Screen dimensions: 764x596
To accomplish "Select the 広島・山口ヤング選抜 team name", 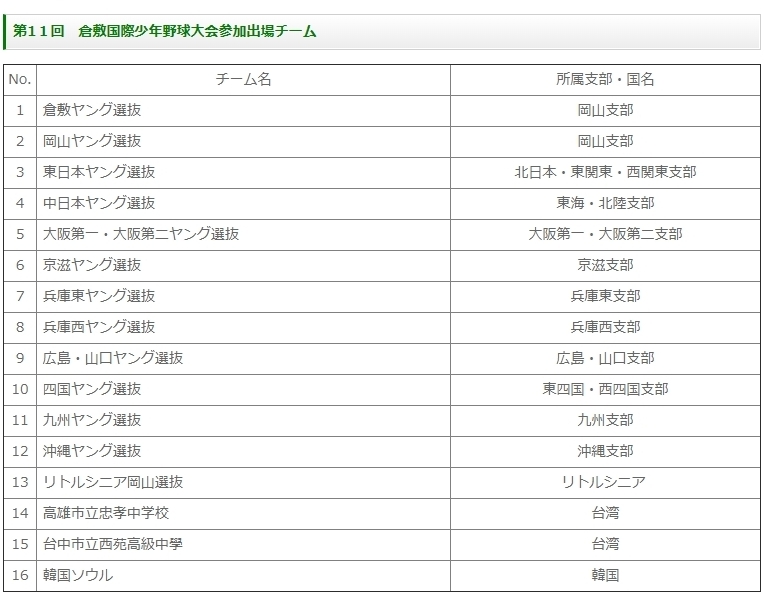I will point(113,358).
